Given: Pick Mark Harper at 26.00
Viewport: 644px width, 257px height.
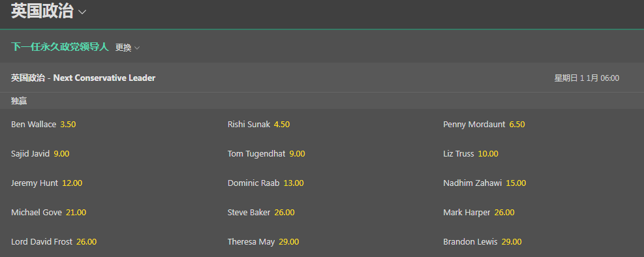Looking at the screenshot, I should click(x=479, y=213).
